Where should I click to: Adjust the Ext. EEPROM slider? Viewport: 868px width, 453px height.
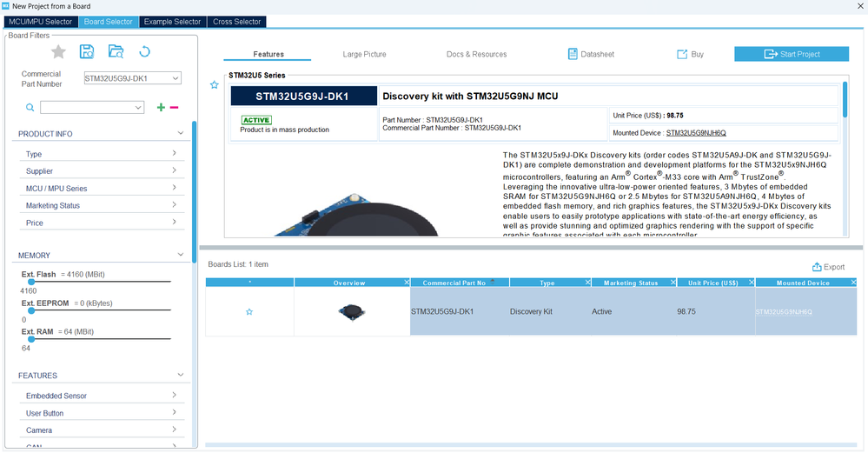tap(31, 310)
